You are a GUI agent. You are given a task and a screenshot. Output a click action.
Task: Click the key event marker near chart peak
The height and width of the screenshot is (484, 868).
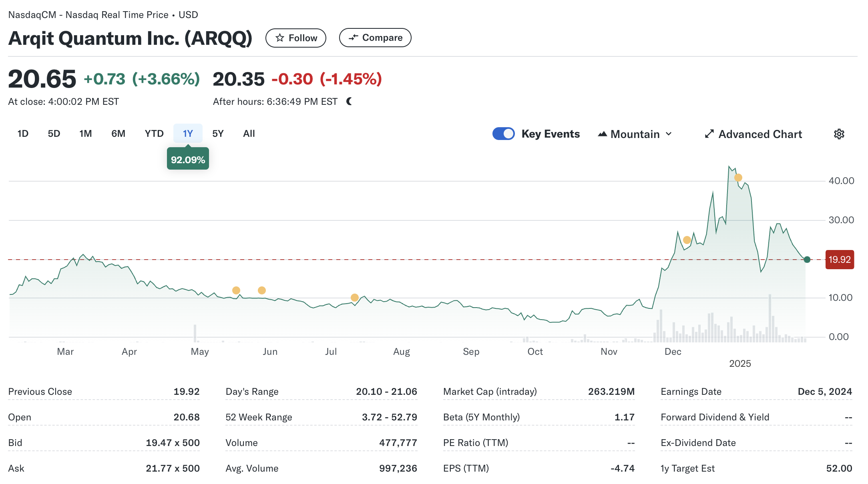coord(738,178)
